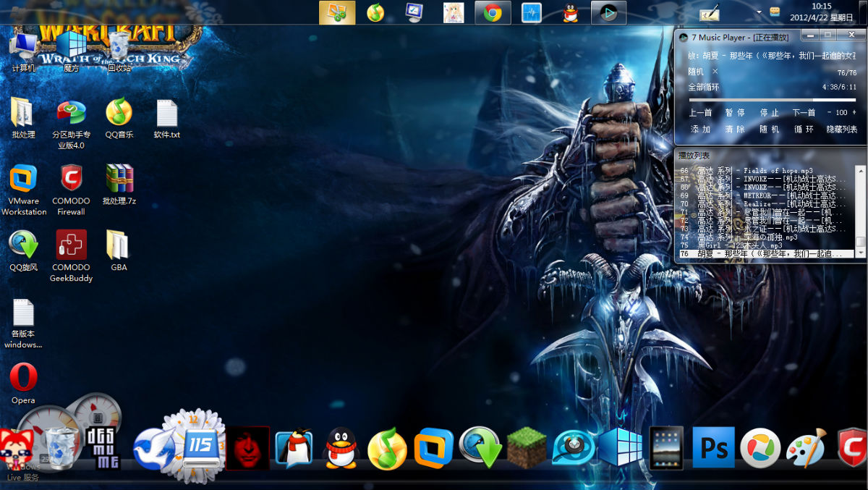Toggle repeat mode with the 循环 button
The image size is (868, 490).
pos(804,129)
